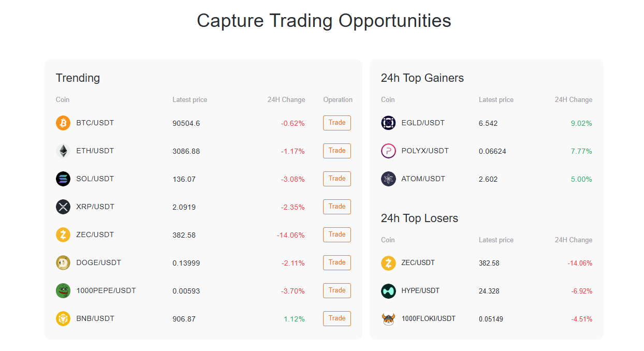Image resolution: width=644 pixels, height=351 pixels.
Task: Click the Solana coin icon
Action: pos(63,179)
